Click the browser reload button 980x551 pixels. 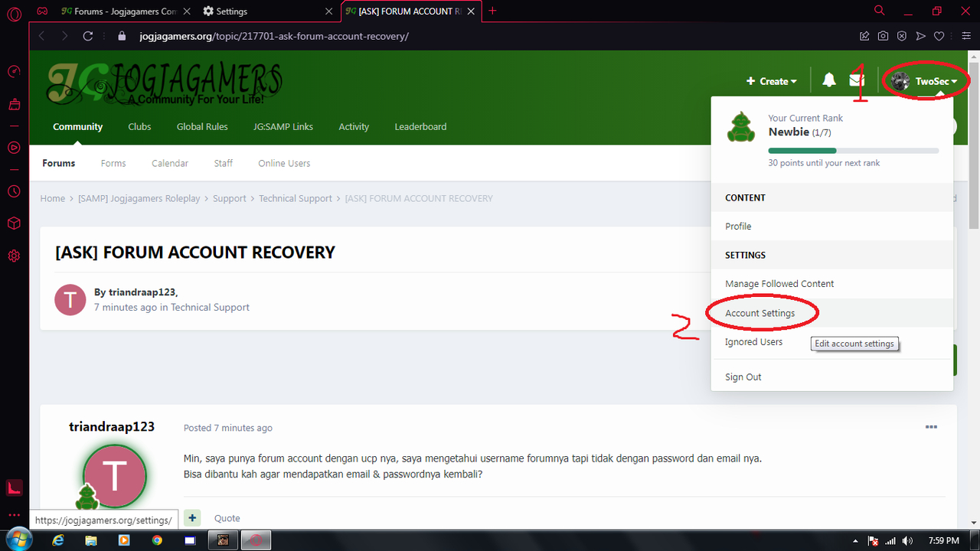pyautogui.click(x=88, y=36)
